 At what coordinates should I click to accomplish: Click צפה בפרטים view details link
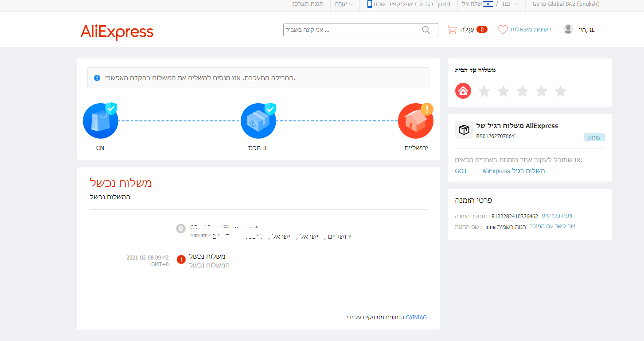pos(557,216)
